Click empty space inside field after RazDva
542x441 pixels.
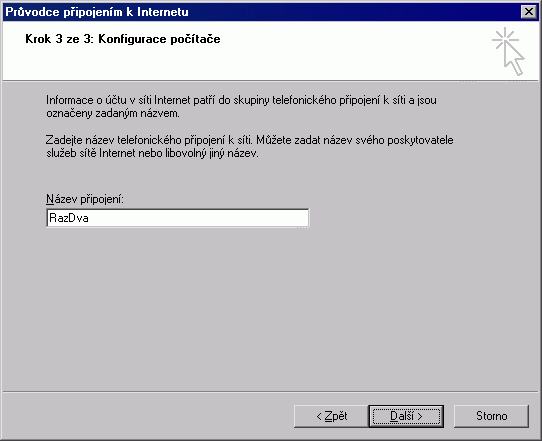200,218
